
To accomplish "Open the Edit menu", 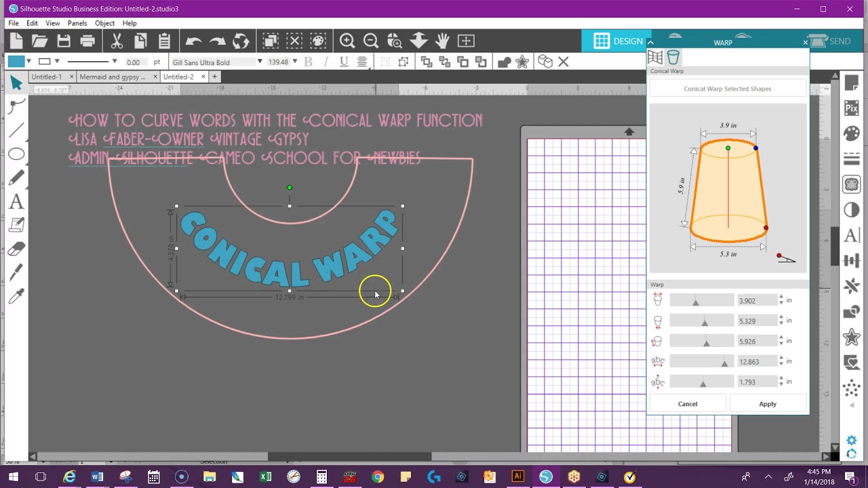I will tap(32, 23).
